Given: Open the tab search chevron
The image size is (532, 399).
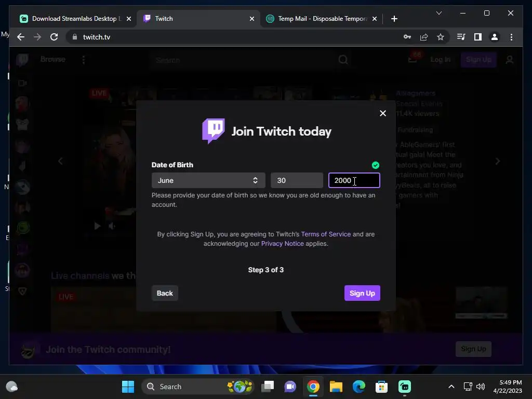Looking at the screenshot, I should (x=438, y=13).
